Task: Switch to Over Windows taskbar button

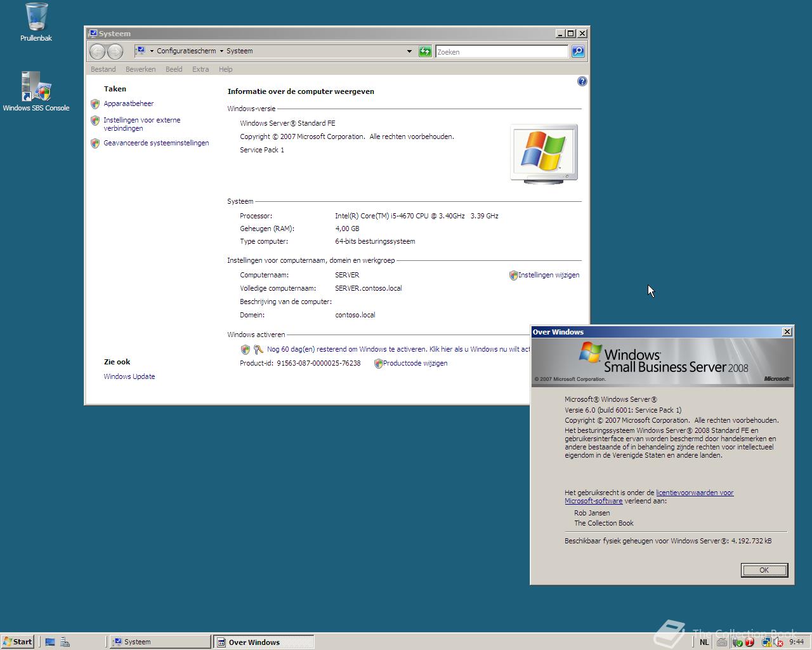Action: [263, 642]
